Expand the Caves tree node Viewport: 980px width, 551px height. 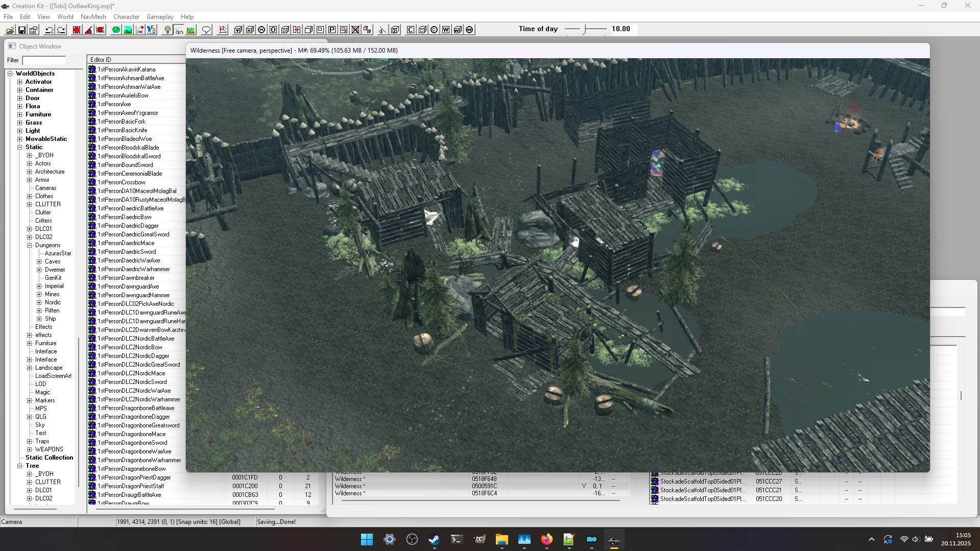tap(39, 261)
